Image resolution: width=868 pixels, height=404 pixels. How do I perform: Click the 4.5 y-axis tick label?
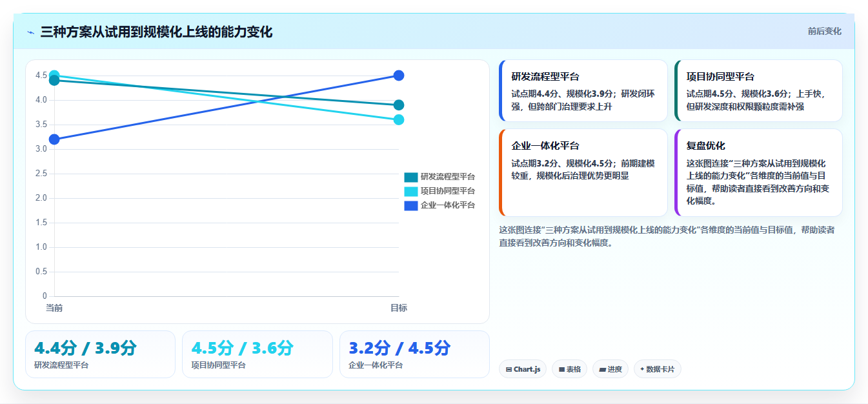tap(41, 76)
